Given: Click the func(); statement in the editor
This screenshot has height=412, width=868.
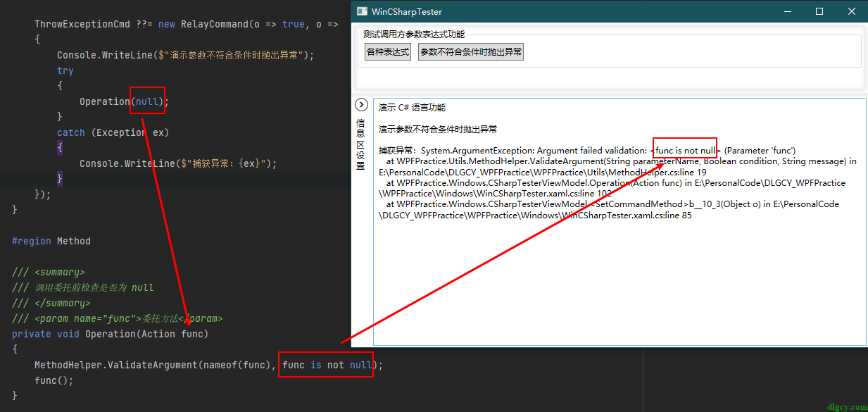Looking at the screenshot, I should tap(54, 380).
